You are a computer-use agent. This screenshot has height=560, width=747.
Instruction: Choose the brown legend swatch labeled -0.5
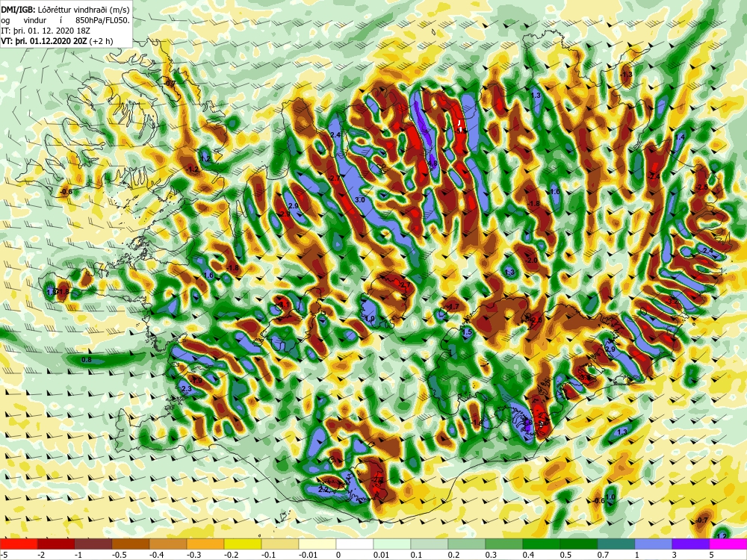[x=131, y=544]
